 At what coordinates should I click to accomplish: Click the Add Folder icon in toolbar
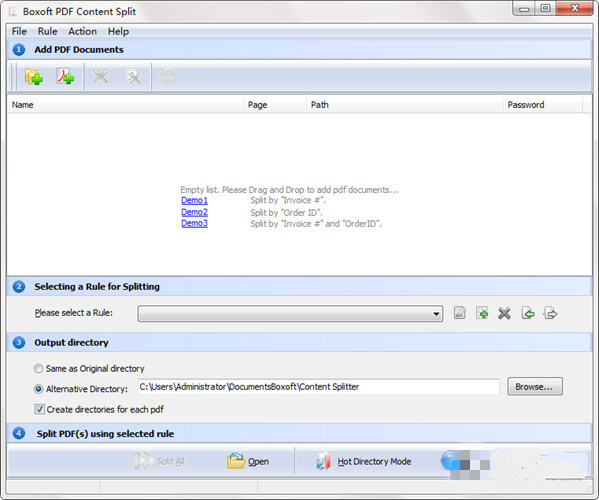(34, 77)
